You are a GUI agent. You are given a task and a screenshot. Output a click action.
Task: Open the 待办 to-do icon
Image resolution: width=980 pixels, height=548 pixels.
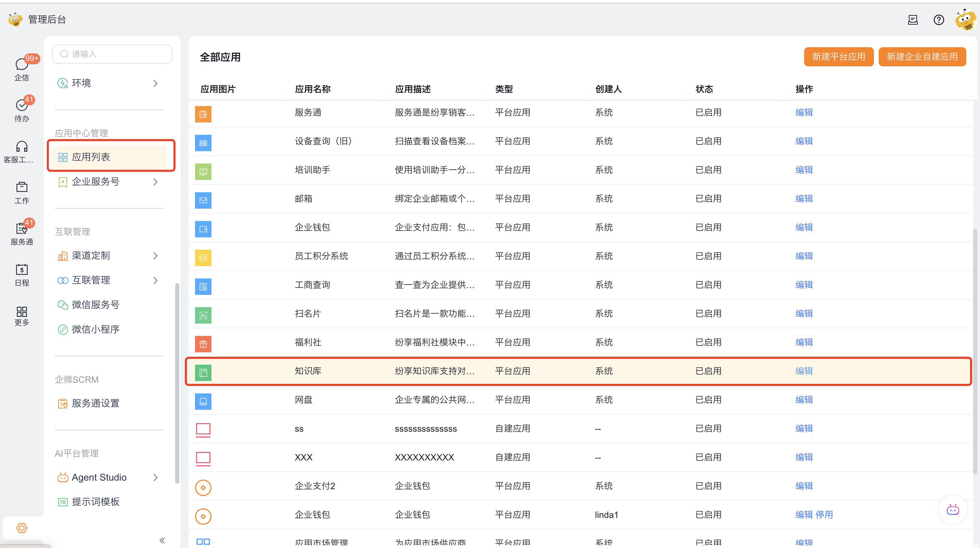point(22,109)
